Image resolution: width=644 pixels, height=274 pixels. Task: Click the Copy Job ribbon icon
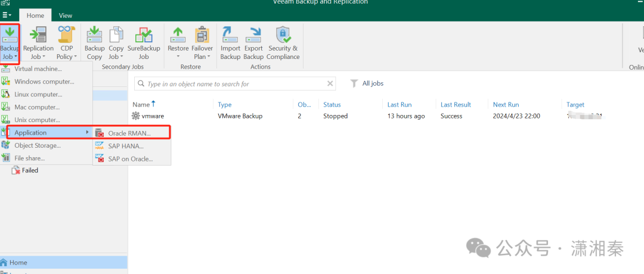click(x=116, y=35)
